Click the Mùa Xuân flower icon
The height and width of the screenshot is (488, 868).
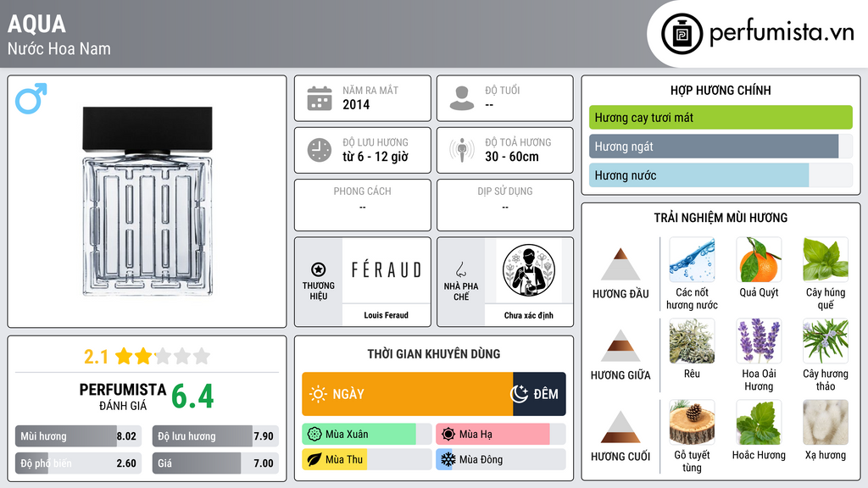point(314,435)
